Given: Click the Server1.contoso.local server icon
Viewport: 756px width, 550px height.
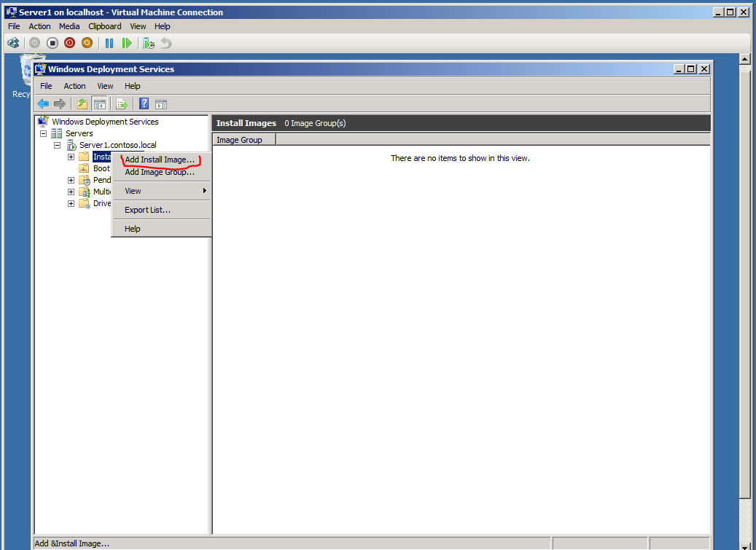Looking at the screenshot, I should (71, 145).
